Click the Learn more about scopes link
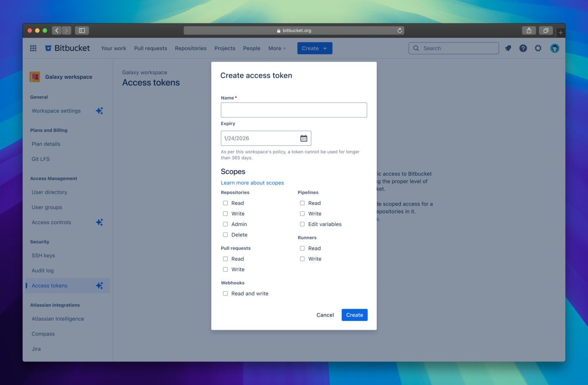Image resolution: width=588 pixels, height=385 pixels. pos(252,183)
